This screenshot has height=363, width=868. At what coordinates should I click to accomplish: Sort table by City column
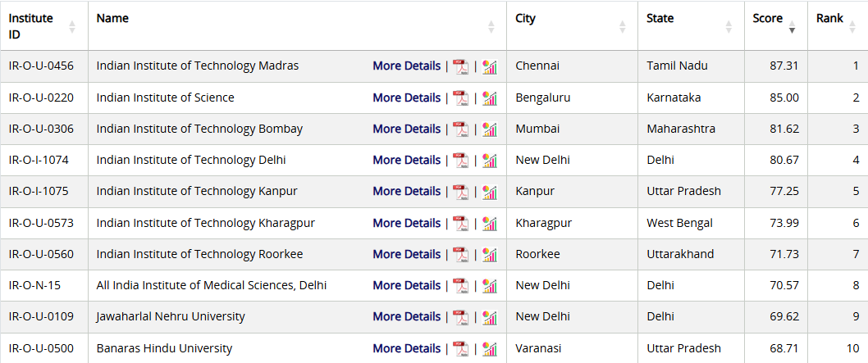point(622,26)
